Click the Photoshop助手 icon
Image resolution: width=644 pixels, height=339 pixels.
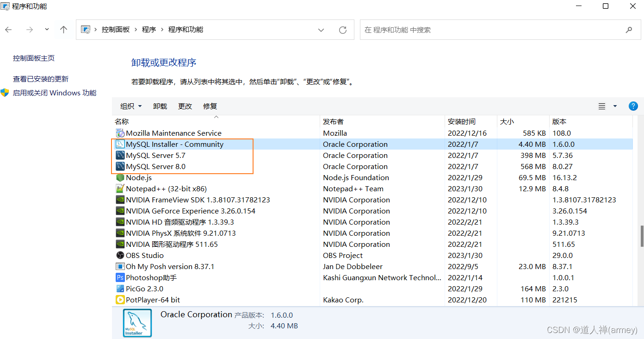(x=120, y=278)
